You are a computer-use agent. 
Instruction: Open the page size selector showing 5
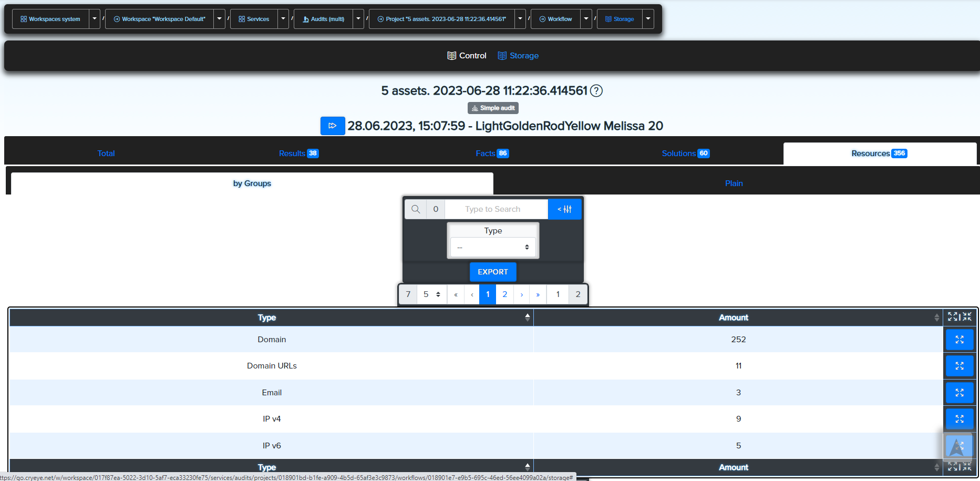(432, 294)
